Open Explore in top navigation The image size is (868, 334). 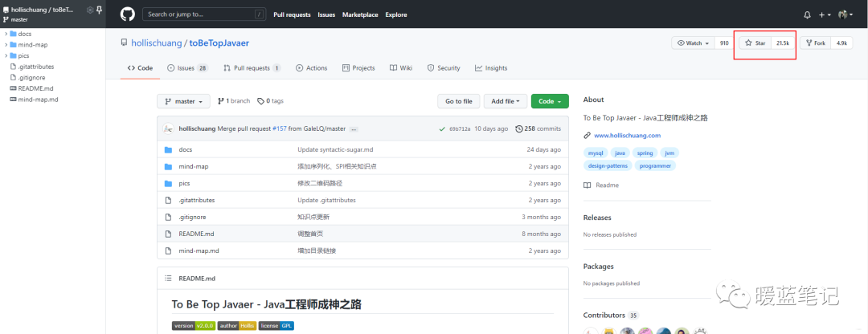point(396,15)
